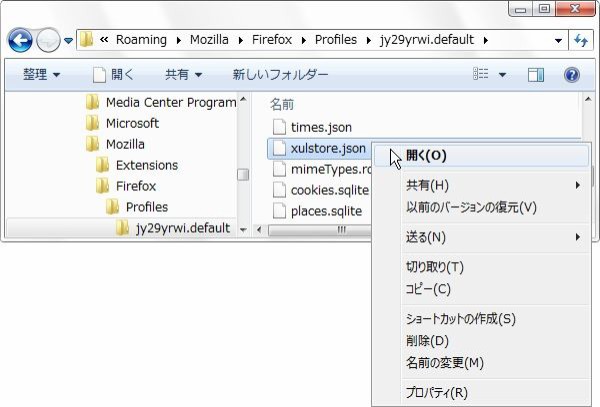
Task: Choose コピー(C) in the context menu
Action: (x=481, y=289)
